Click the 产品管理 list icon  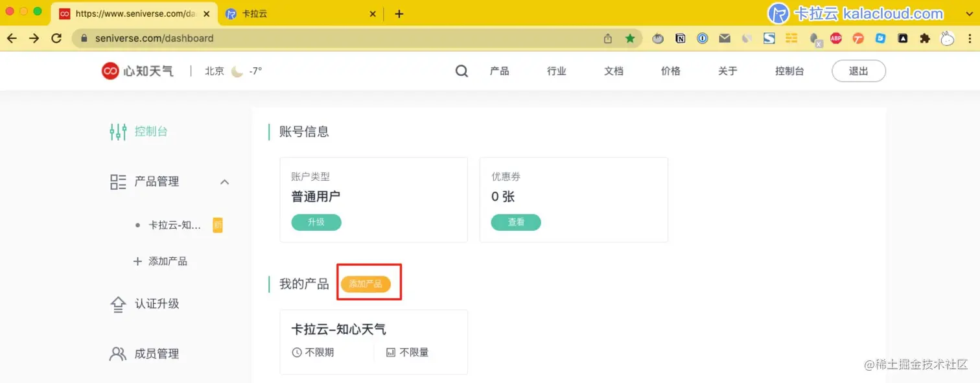point(118,182)
